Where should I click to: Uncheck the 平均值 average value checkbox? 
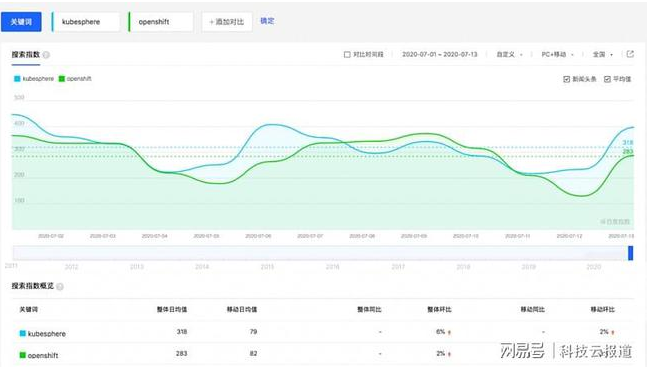coord(607,79)
